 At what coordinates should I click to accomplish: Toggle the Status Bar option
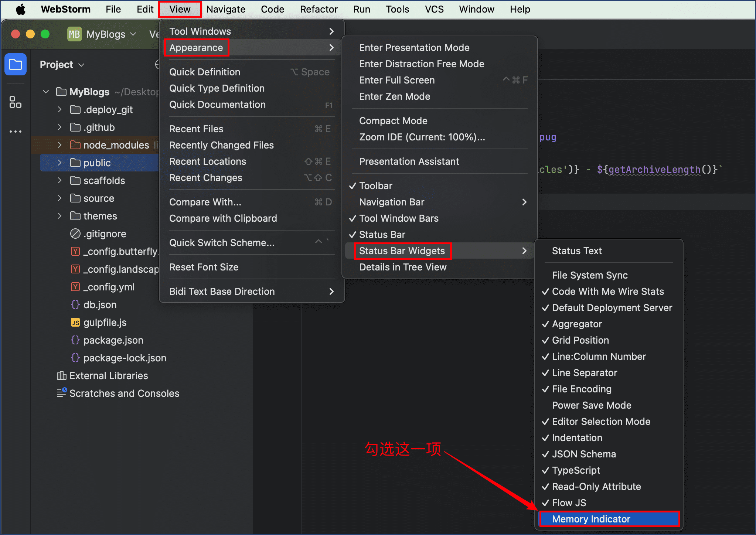click(x=439, y=235)
